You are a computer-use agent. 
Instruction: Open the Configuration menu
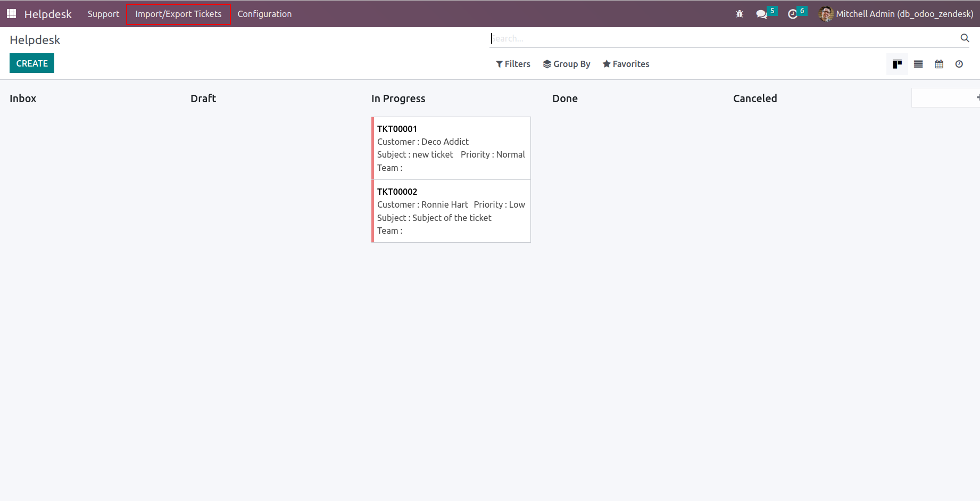coord(264,14)
